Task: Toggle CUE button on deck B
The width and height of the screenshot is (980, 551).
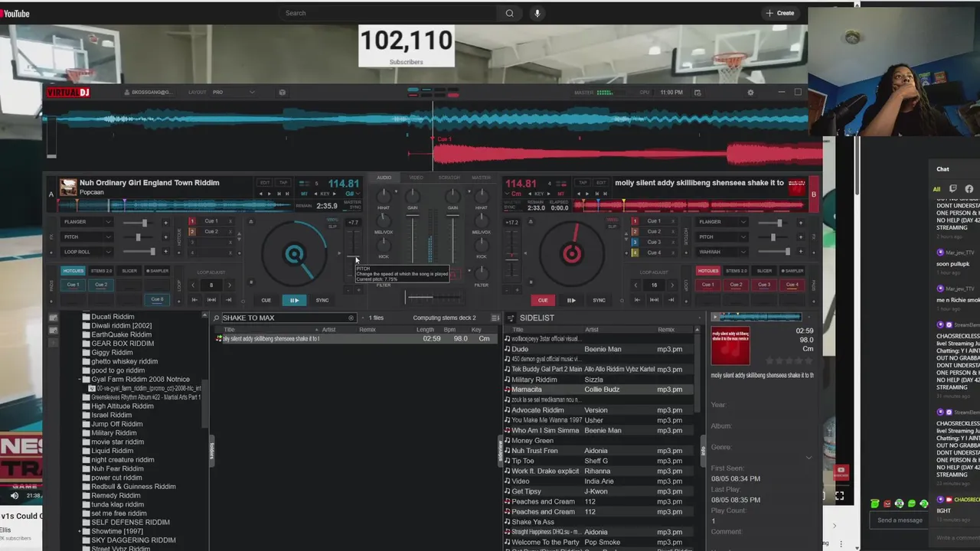Action: (x=543, y=300)
